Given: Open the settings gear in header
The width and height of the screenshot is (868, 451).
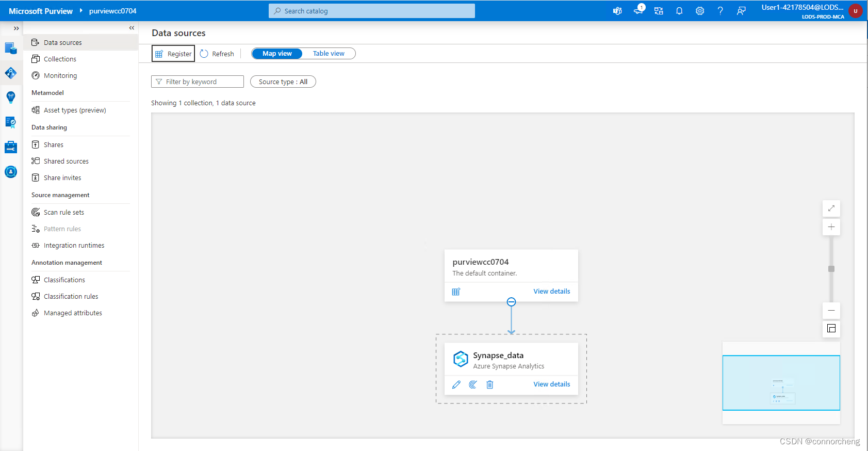Looking at the screenshot, I should pos(700,11).
